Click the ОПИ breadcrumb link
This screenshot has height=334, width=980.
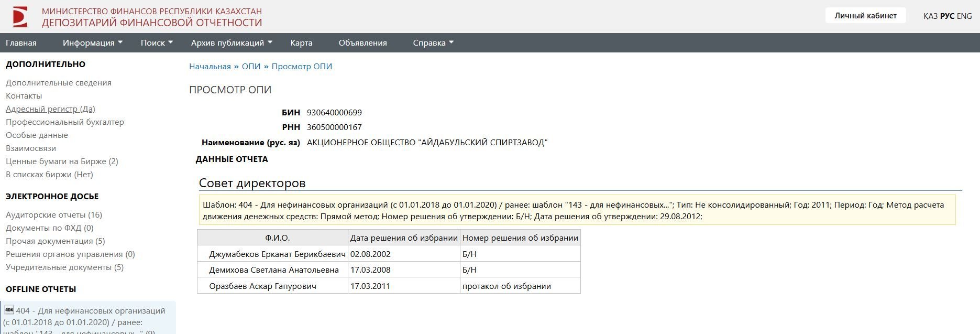[251, 67]
